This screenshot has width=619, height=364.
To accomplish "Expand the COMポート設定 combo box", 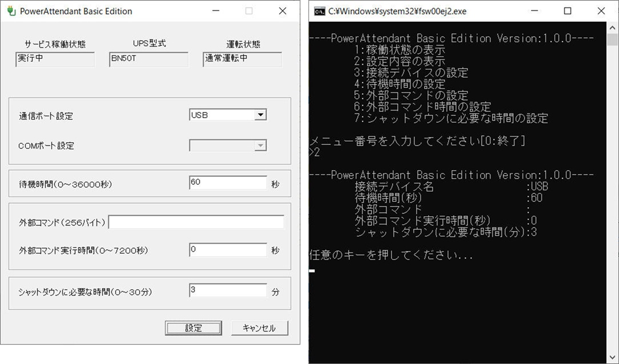I will [x=260, y=146].
